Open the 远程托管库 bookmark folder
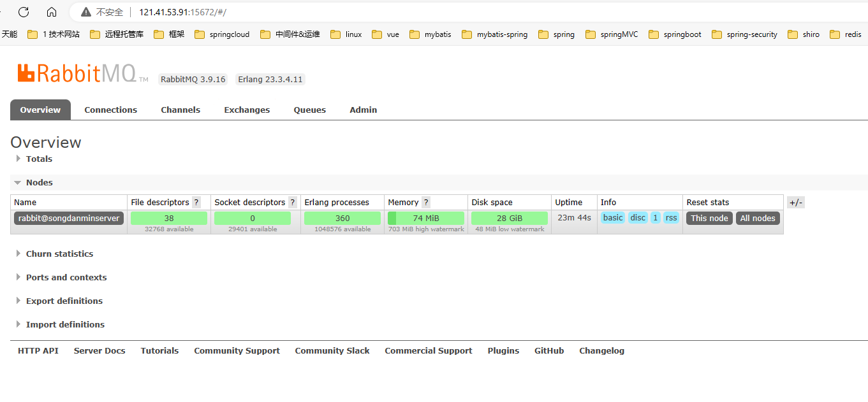 pyautogui.click(x=117, y=34)
